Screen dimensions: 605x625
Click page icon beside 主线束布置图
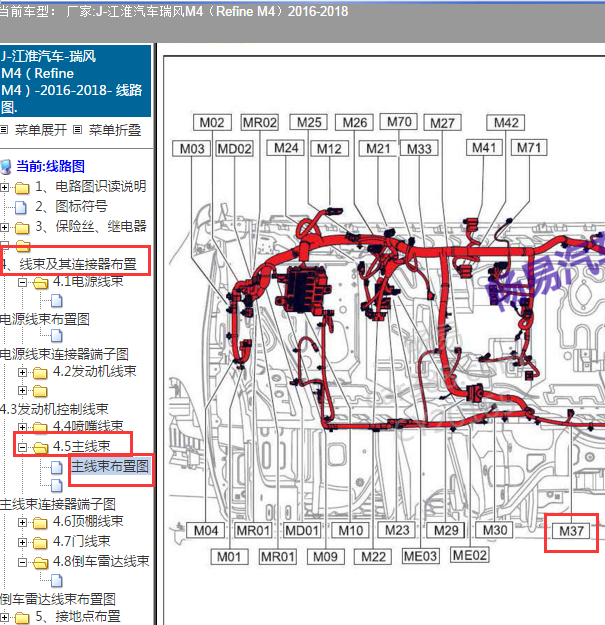click(x=57, y=467)
